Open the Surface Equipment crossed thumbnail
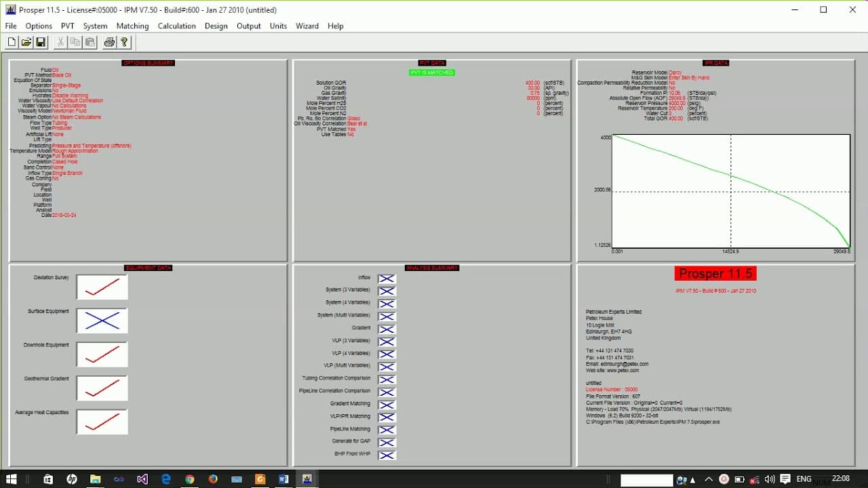Screen dimensions: 868x488 pyautogui.click(x=102, y=321)
